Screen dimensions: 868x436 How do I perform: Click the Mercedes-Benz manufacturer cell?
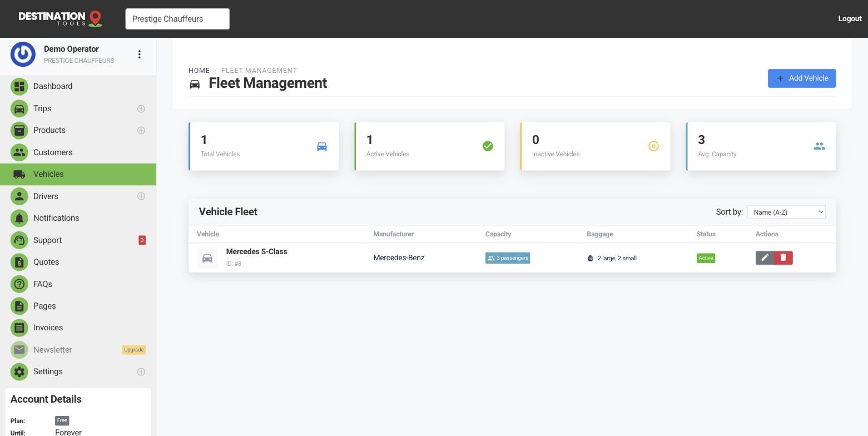[x=399, y=257]
